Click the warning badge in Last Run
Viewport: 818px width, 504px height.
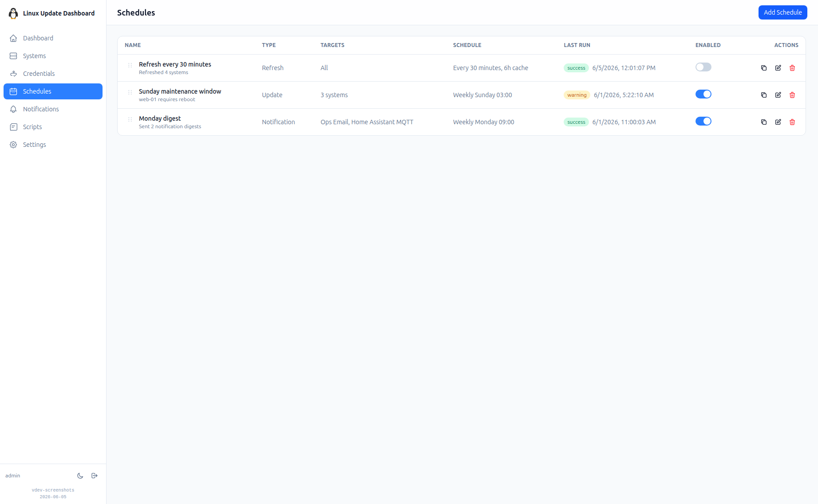coord(577,95)
